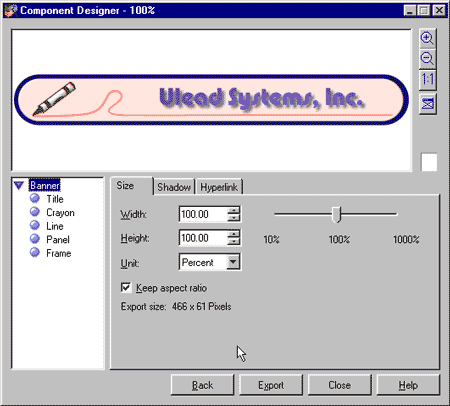Click the Panel label in tree

58,240
